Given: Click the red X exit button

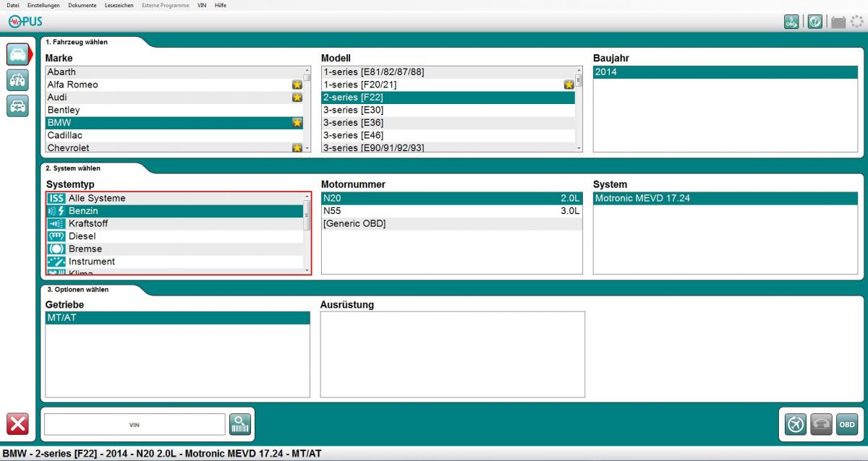Looking at the screenshot, I should pos(17,424).
